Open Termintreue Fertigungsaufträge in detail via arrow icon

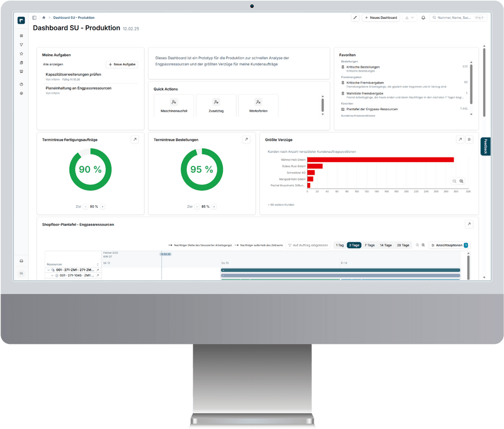[x=135, y=139]
